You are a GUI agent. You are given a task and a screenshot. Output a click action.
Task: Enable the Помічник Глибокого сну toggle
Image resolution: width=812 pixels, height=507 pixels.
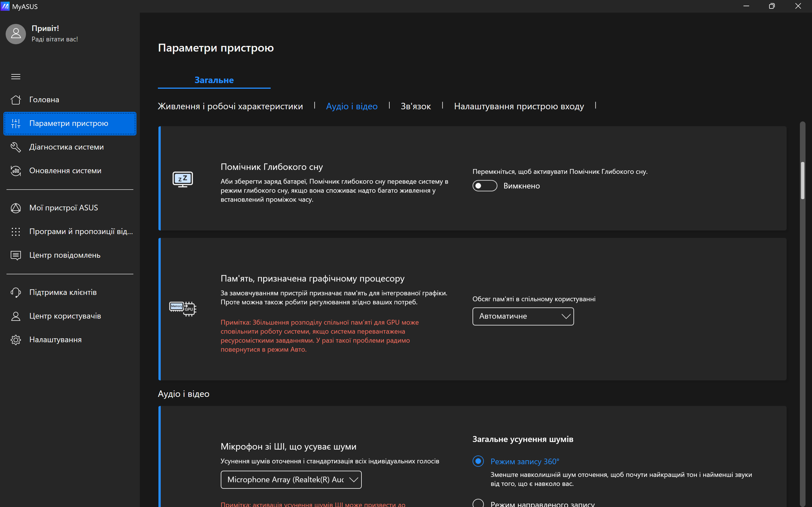pos(484,186)
